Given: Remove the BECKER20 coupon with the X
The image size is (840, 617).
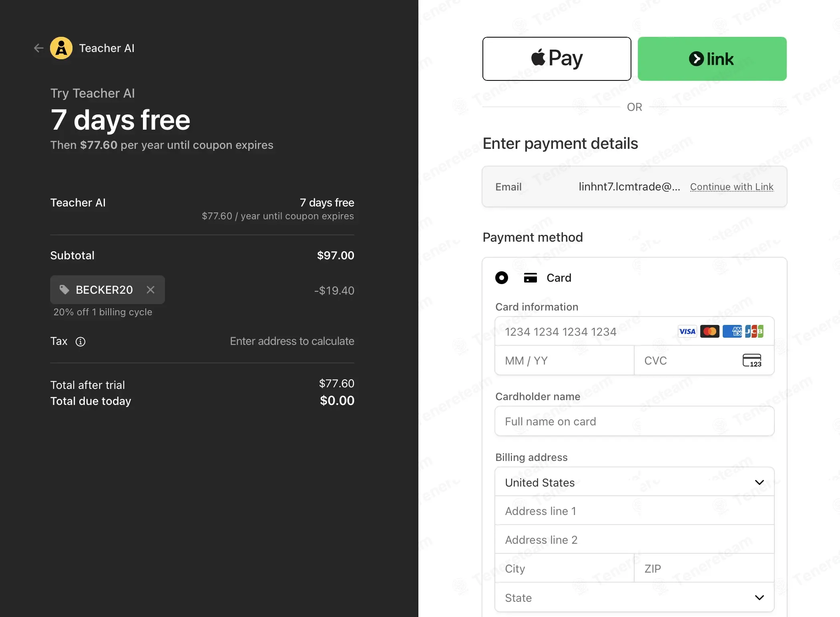Looking at the screenshot, I should pyautogui.click(x=151, y=290).
